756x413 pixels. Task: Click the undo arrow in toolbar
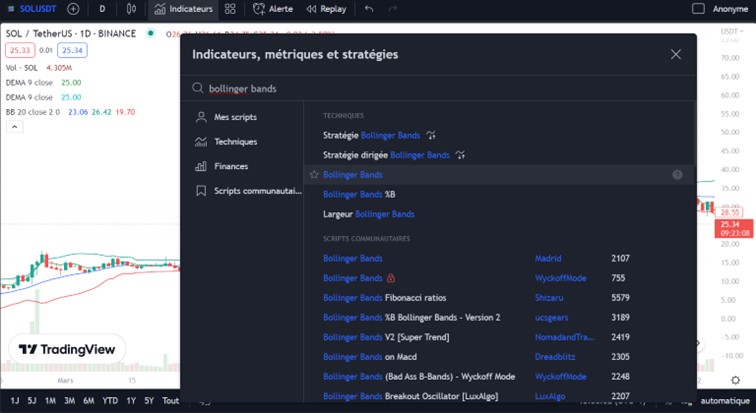click(369, 9)
